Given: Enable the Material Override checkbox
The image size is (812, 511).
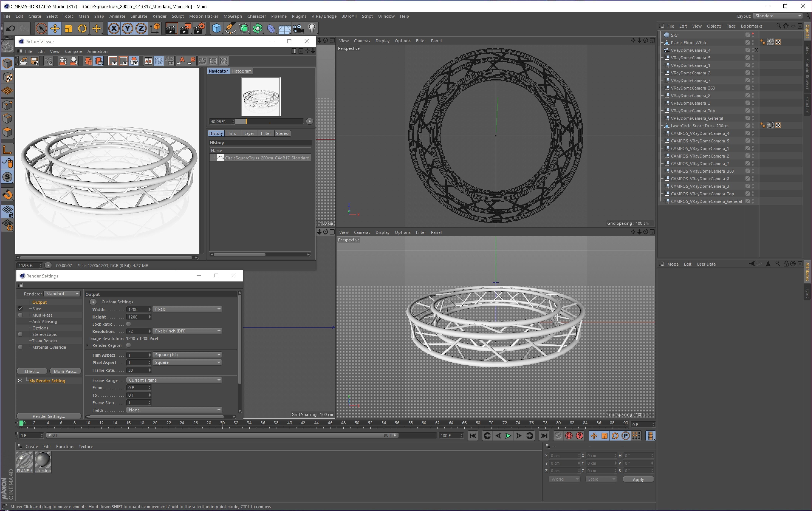Looking at the screenshot, I should coord(21,347).
